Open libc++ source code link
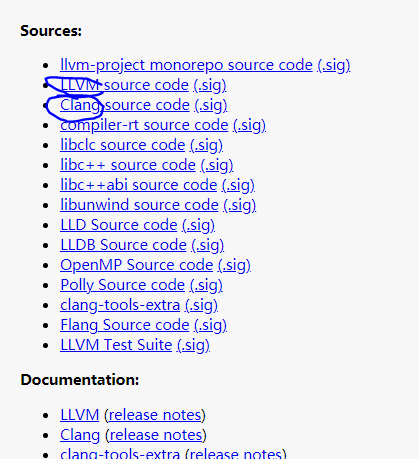 pos(128,165)
